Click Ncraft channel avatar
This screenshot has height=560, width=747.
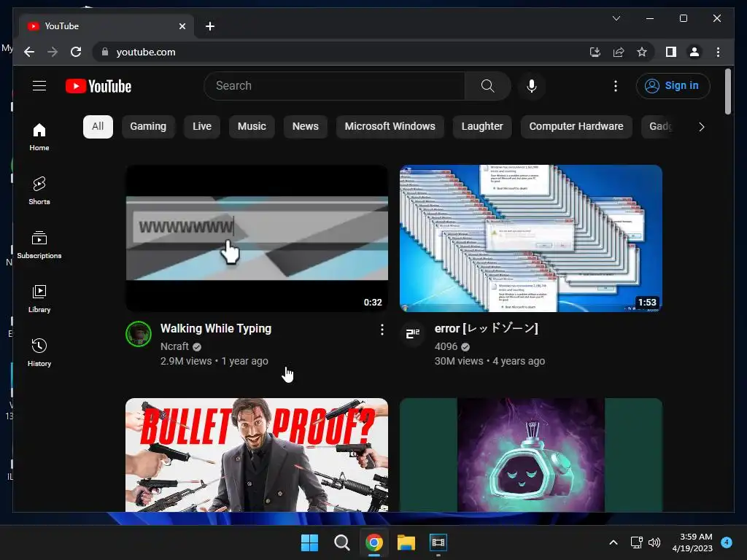(x=139, y=334)
